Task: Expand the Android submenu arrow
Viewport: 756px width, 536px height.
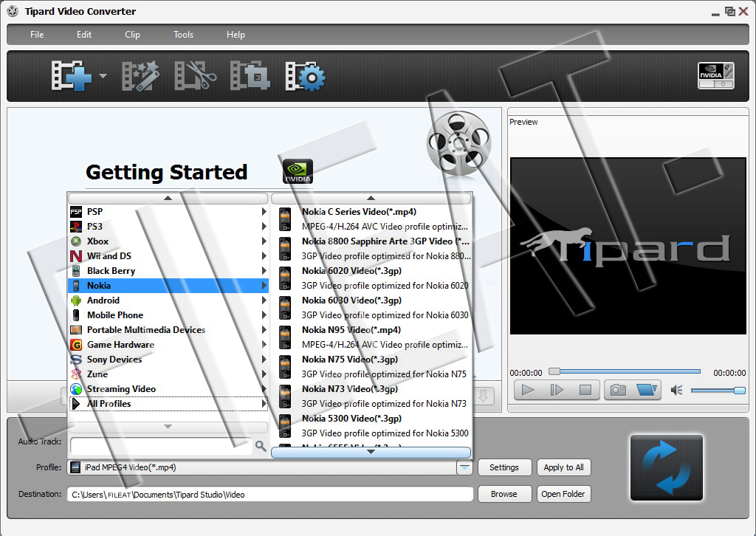Action: click(264, 300)
